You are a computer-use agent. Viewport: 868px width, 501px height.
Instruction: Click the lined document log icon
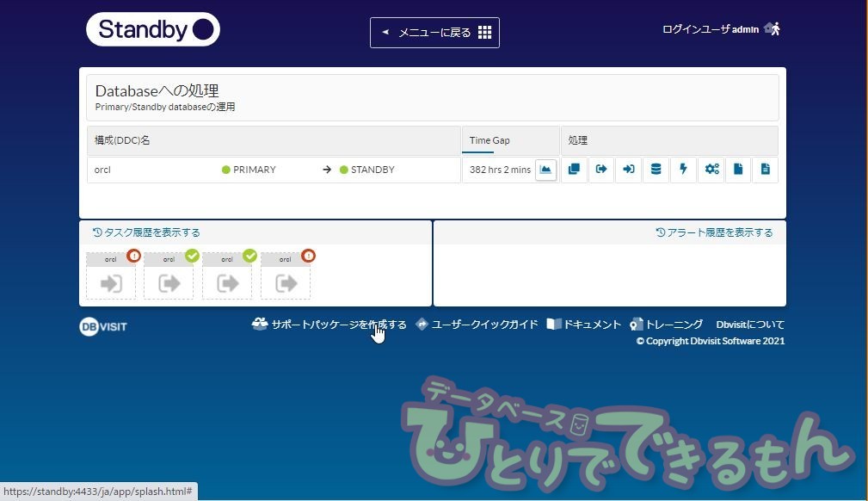765,170
